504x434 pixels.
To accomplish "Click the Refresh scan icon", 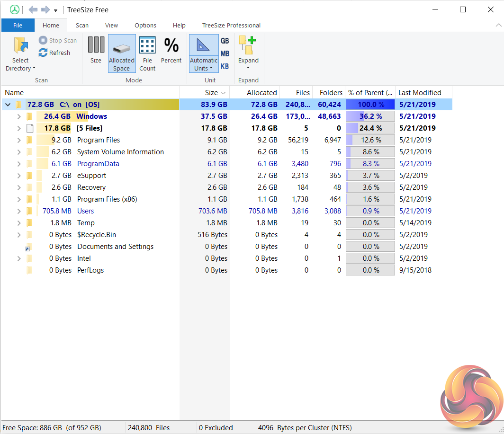I will pos(43,53).
